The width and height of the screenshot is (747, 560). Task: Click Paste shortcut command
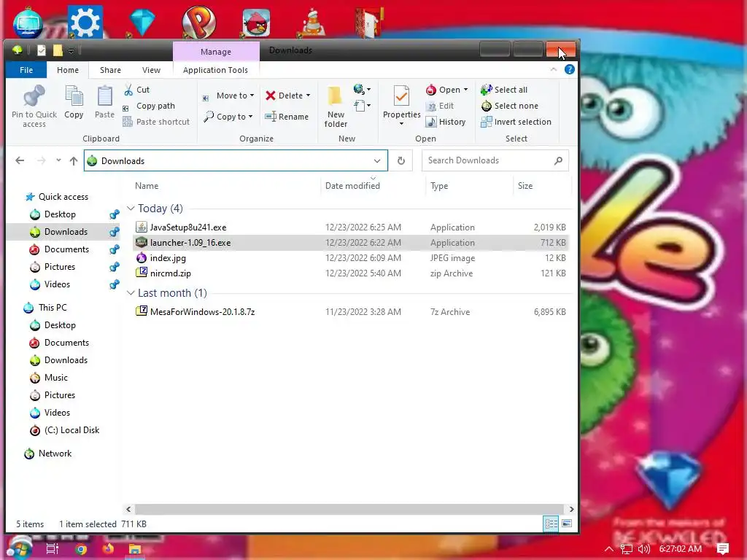coord(156,122)
